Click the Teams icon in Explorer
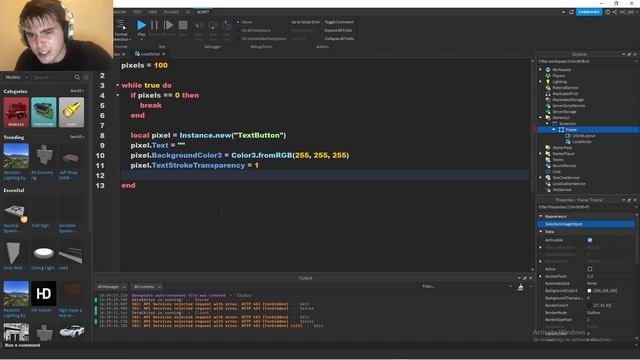 tap(548, 160)
